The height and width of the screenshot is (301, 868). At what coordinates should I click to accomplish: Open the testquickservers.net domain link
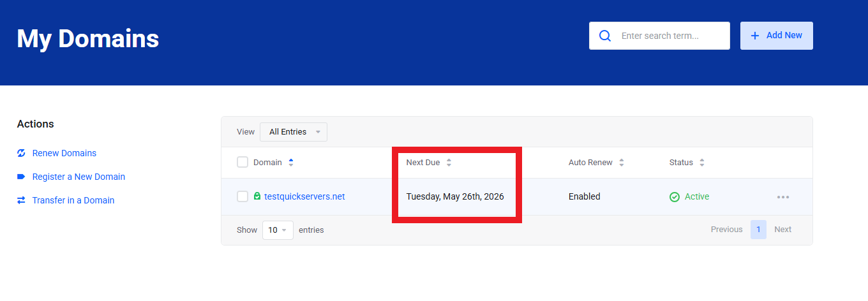[x=304, y=196]
